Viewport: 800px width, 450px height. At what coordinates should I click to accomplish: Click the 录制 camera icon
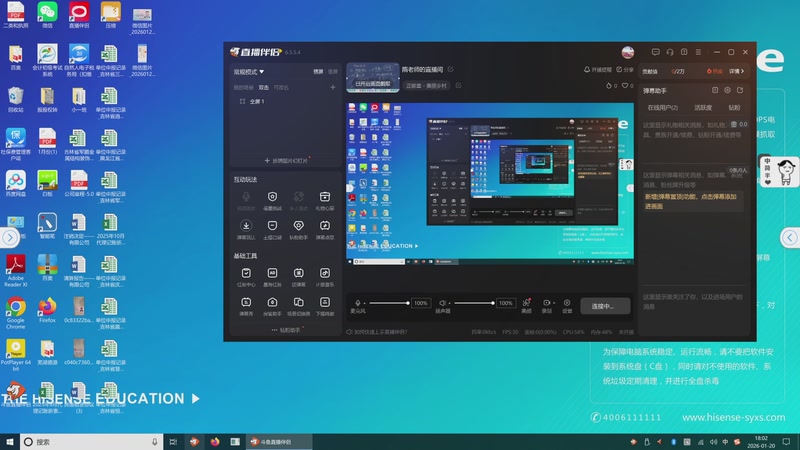click(x=546, y=303)
